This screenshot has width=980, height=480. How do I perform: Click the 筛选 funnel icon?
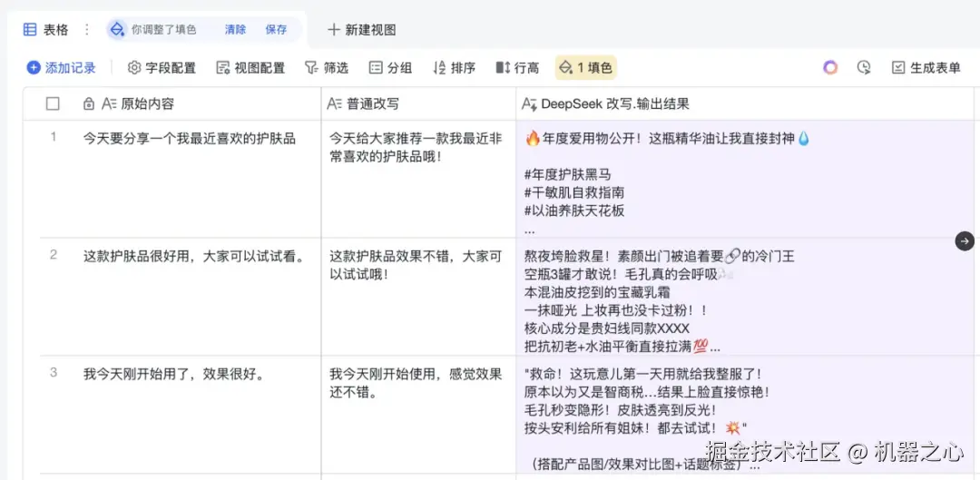pos(310,67)
